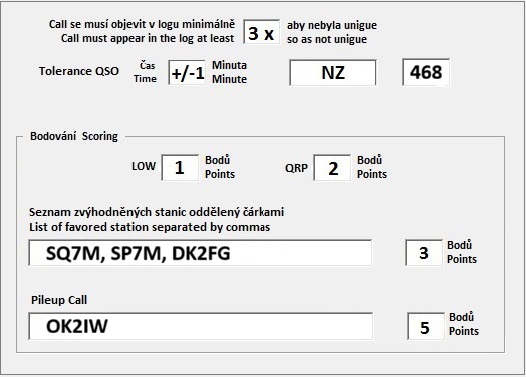Click the 'aby nebyla unigue' text
526x377 pixels.
pyautogui.click(x=332, y=25)
